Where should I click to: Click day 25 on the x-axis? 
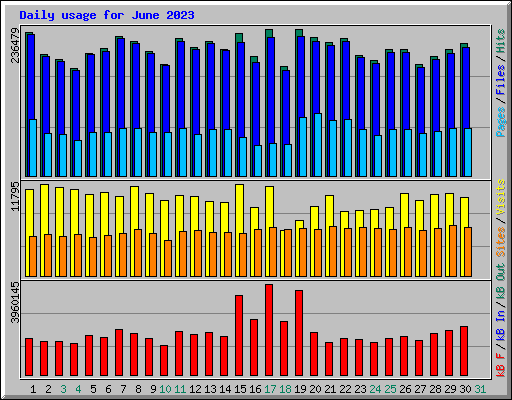390,389
